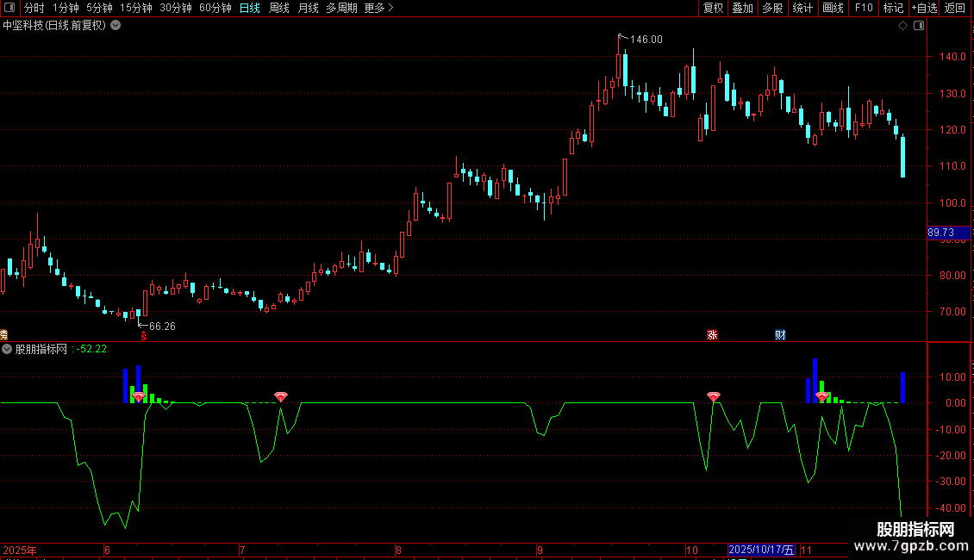The width and height of the screenshot is (974, 560).
Task: Switch to 30分钟 period
Action: coord(176,8)
